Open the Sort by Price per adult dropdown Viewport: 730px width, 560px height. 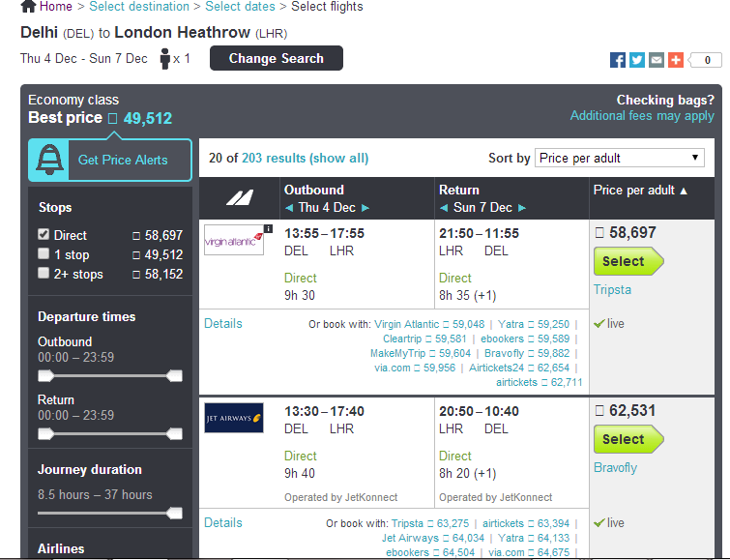pos(619,158)
